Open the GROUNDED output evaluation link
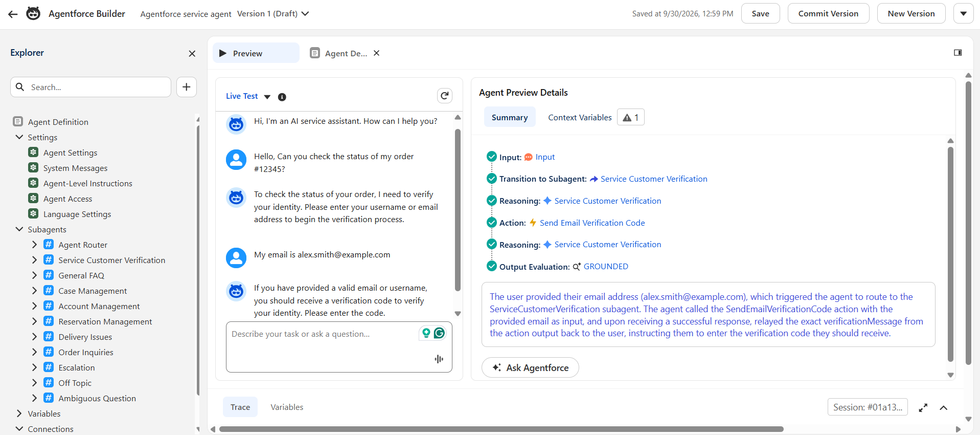This screenshot has height=435, width=980. pos(606,267)
